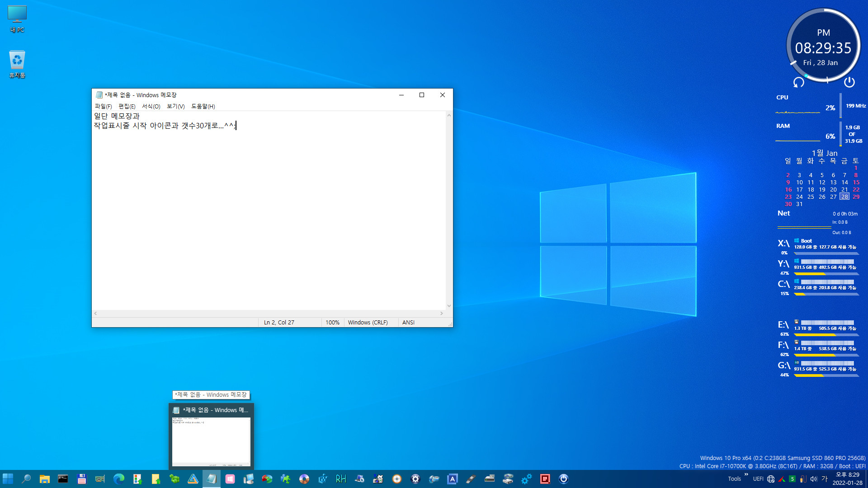This screenshot has height=488, width=868.
Task: Click the blue power button taskbar icon
Action: [563, 479]
